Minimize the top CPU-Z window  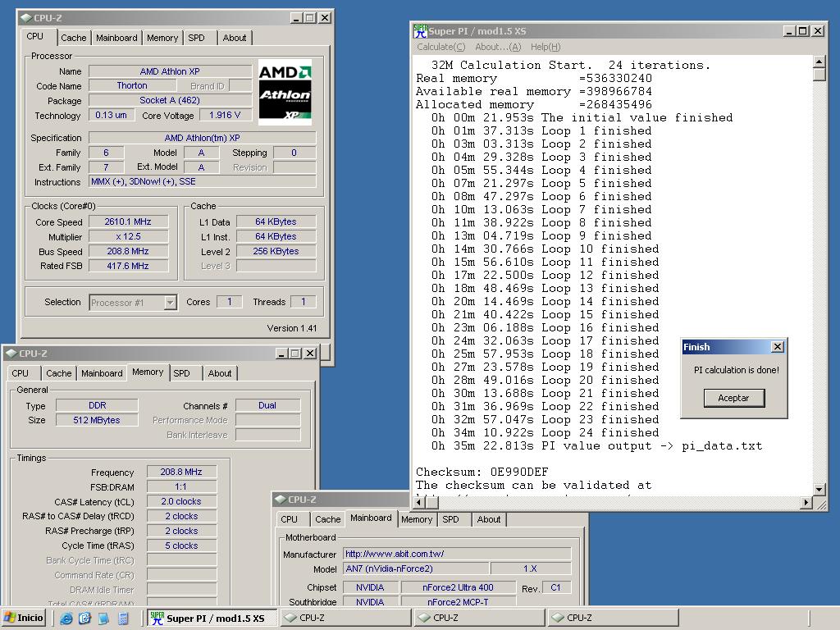pyautogui.click(x=297, y=18)
